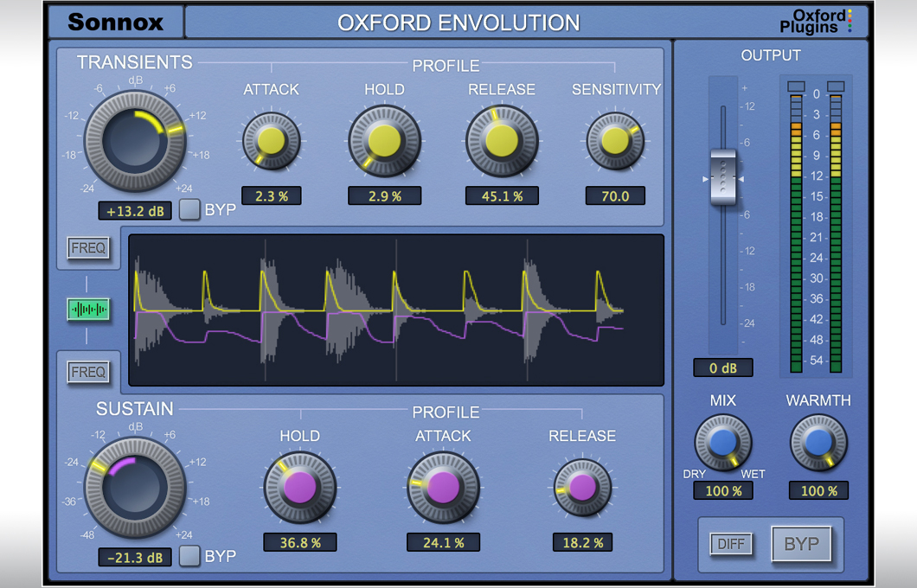Click the SUSTAIN section label
Viewport: 917px width, 588px height.
134,408
